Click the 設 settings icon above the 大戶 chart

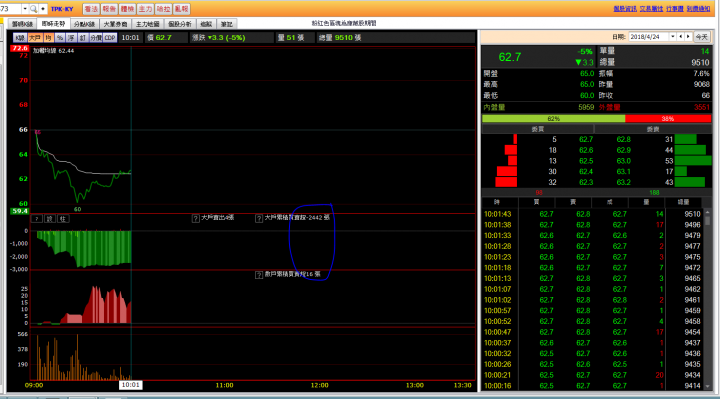tap(50, 219)
